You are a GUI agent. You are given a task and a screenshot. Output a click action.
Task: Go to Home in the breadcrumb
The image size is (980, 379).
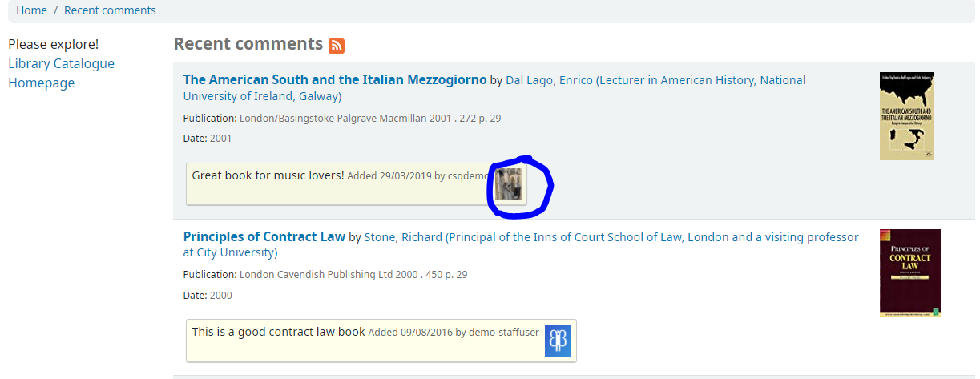click(x=31, y=10)
